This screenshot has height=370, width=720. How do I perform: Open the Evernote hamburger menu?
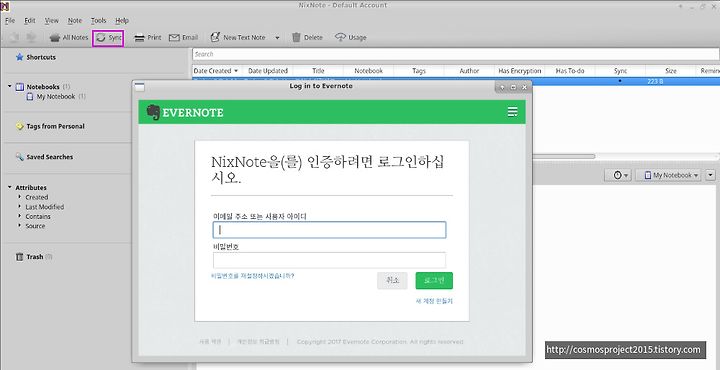[512, 112]
